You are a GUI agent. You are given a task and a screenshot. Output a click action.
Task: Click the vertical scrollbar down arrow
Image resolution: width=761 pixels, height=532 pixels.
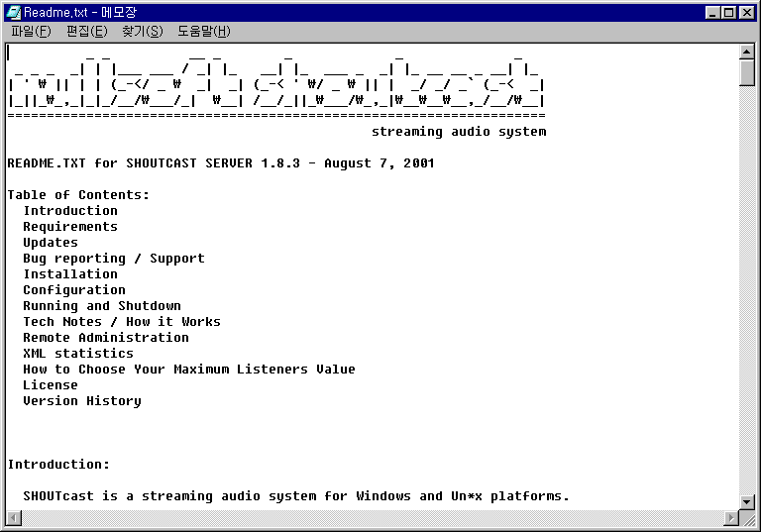tap(746, 502)
